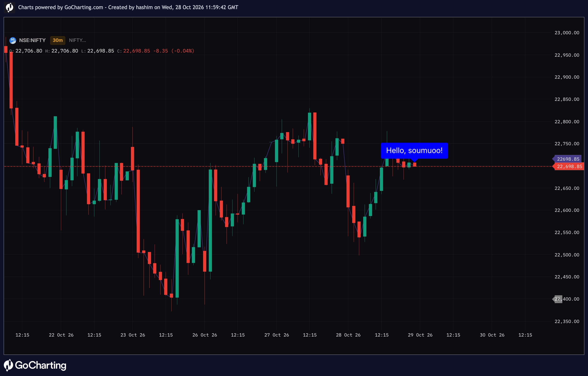Click the GoCharting footer logo
Screen dimensions: 588x376
[35, 365]
